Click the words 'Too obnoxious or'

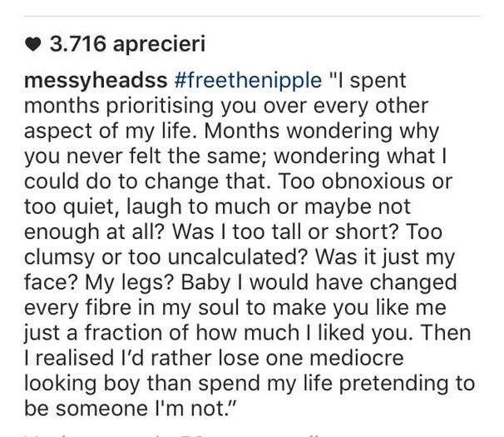(365, 181)
